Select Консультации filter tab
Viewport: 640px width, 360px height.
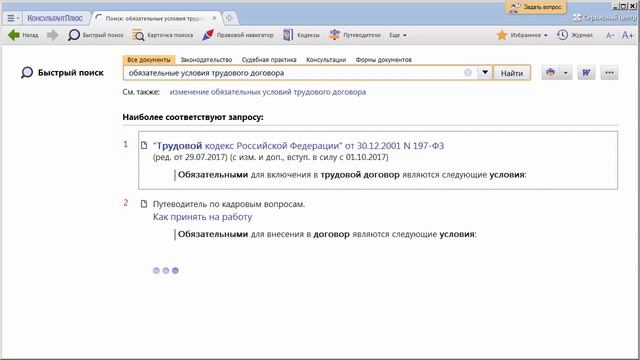click(x=326, y=60)
